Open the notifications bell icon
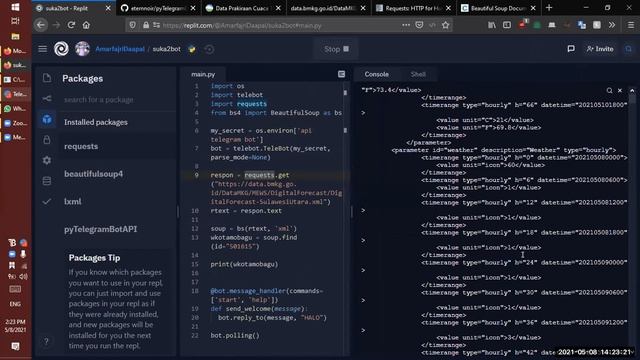This screenshot has width=640, height=360. point(629,49)
